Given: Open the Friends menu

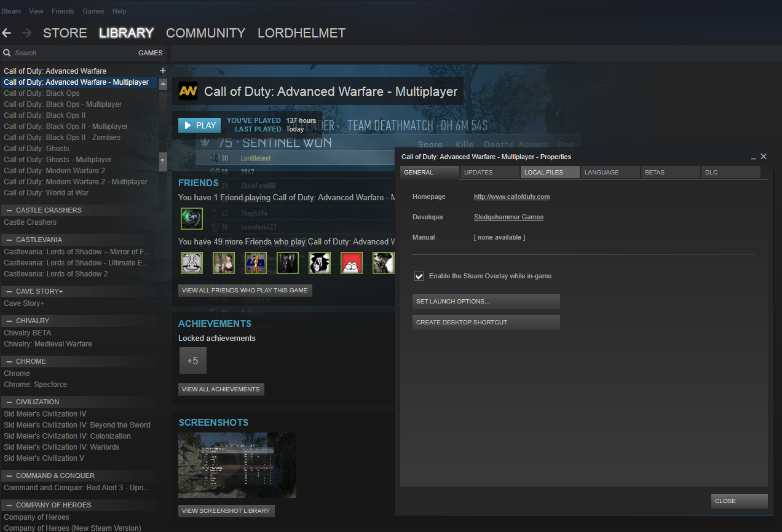Looking at the screenshot, I should (63, 11).
